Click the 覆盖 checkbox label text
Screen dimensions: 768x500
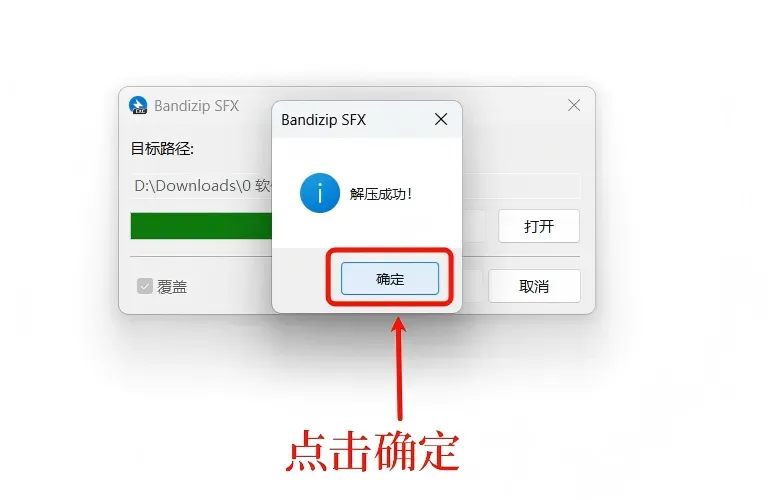pyautogui.click(x=172, y=287)
